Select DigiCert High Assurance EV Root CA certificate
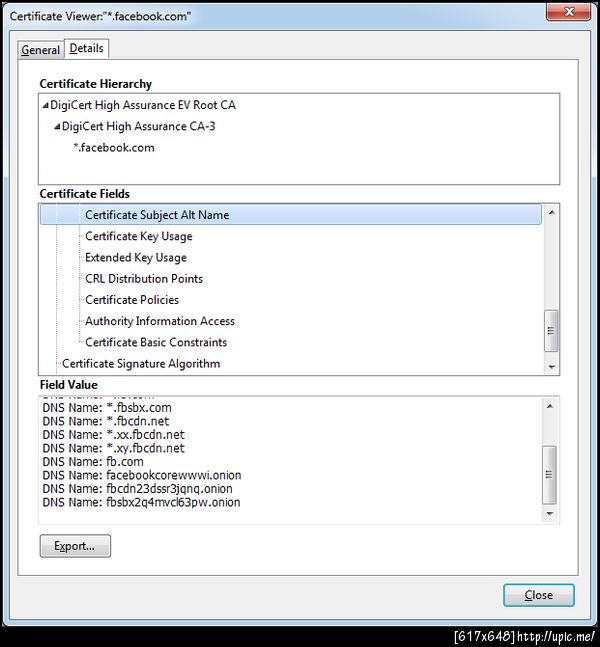The image size is (600, 647). point(143,105)
